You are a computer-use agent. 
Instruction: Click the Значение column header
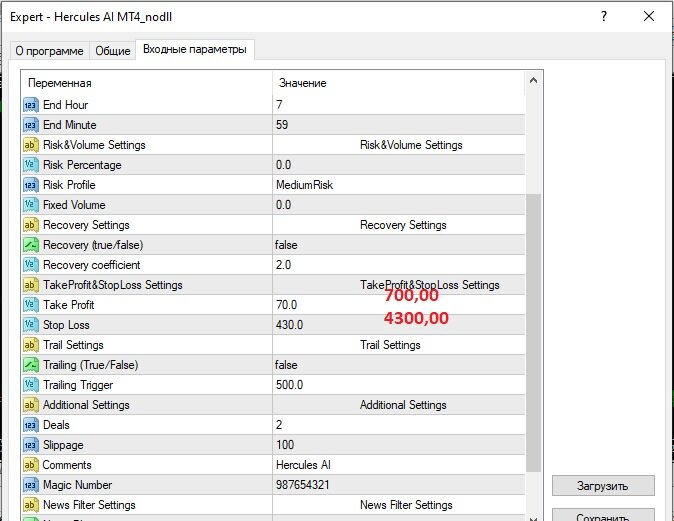point(398,83)
